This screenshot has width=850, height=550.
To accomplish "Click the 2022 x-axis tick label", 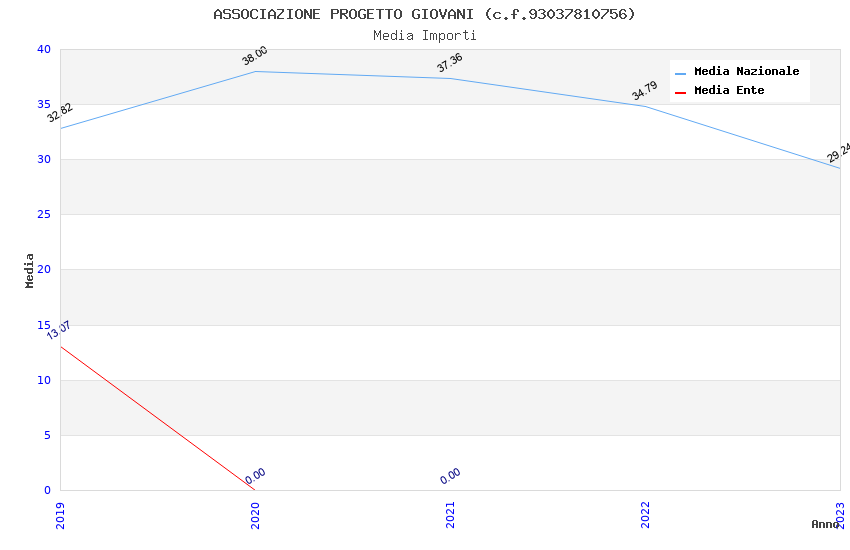I will point(645,514).
